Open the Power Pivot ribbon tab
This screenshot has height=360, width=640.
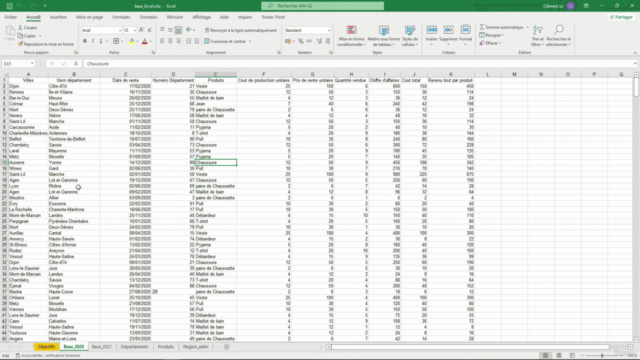click(x=273, y=17)
